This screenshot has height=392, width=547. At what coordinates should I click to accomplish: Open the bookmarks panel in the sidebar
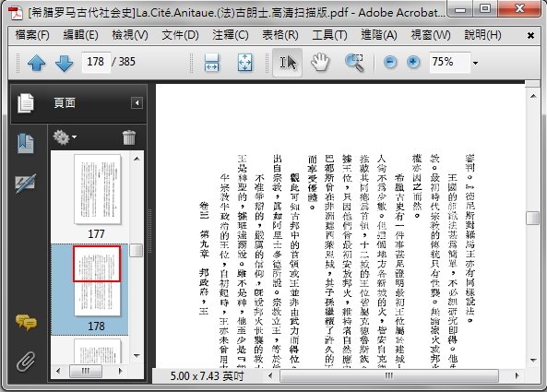pyautogui.click(x=26, y=143)
